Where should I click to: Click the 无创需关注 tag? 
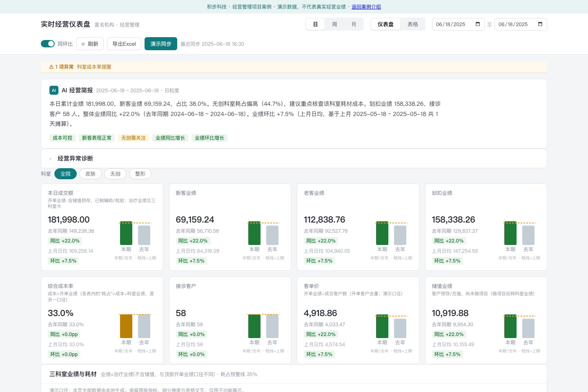pos(134,138)
